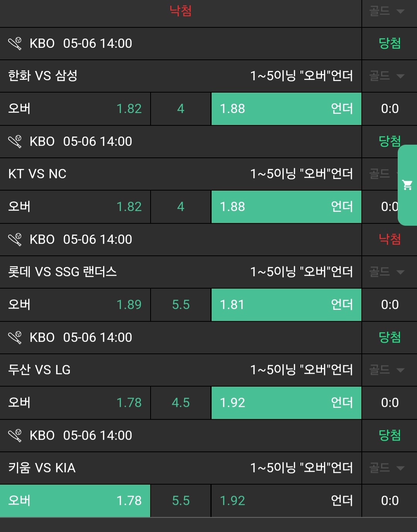
Task: Tap baseball icon for KT VS NC match
Action: pos(15,142)
